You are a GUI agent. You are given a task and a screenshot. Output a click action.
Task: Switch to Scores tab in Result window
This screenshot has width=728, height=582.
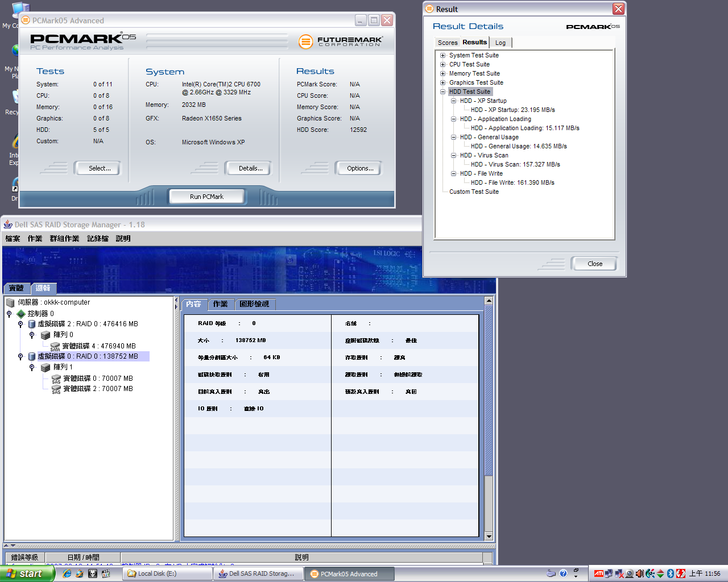(x=448, y=43)
